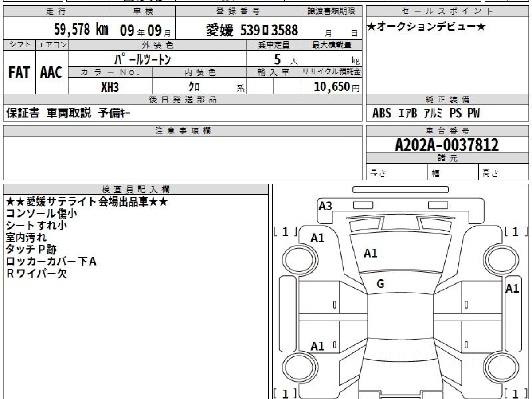
Task: Click the registration number 愛媛 539ロ3588
Action: 252,30
